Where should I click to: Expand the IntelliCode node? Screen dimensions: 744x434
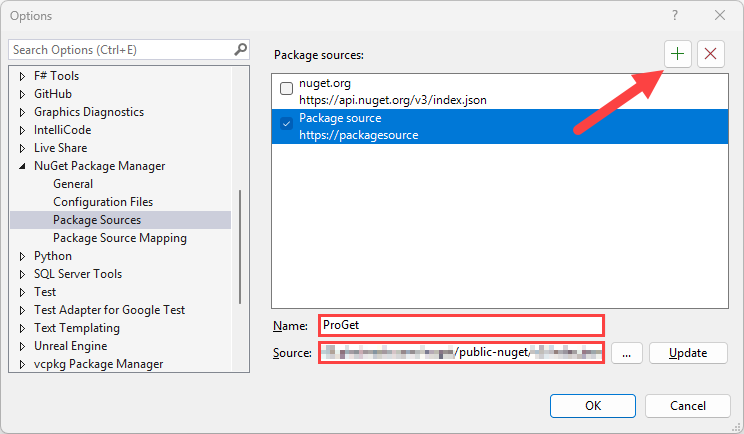(22, 130)
